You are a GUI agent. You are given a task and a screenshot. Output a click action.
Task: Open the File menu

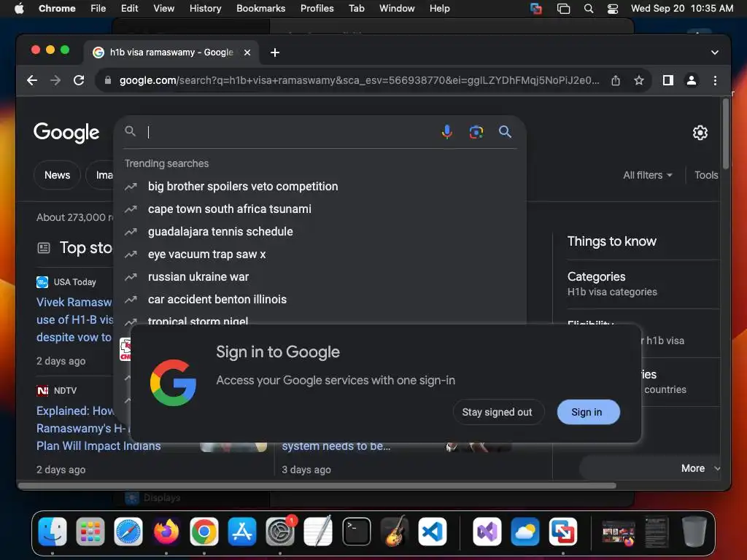[98, 9]
